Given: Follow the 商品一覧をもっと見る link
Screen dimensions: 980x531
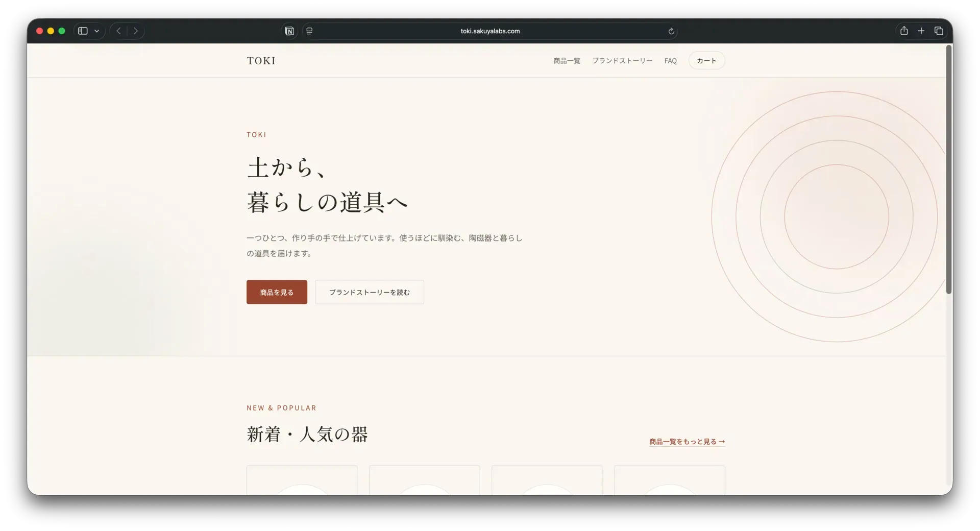Looking at the screenshot, I should (687, 442).
